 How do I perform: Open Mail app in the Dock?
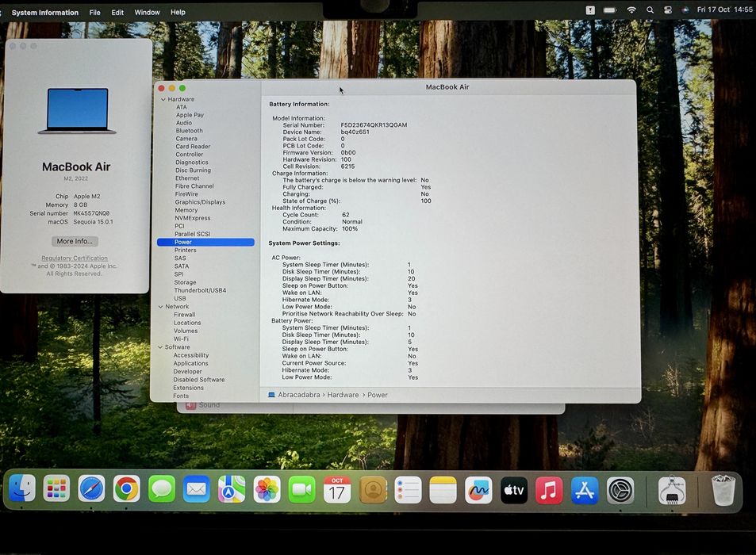pos(197,489)
